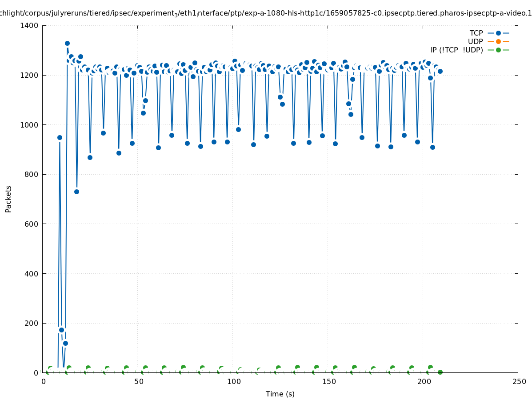Image resolution: width=532 pixels, height=400 pixels.
Task: Click the first TCP spike point near 950 packets
Action: [x=60, y=137]
